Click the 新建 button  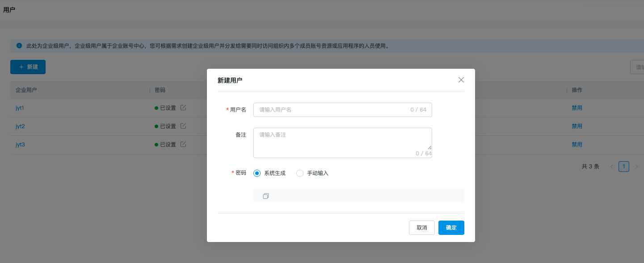(x=28, y=67)
